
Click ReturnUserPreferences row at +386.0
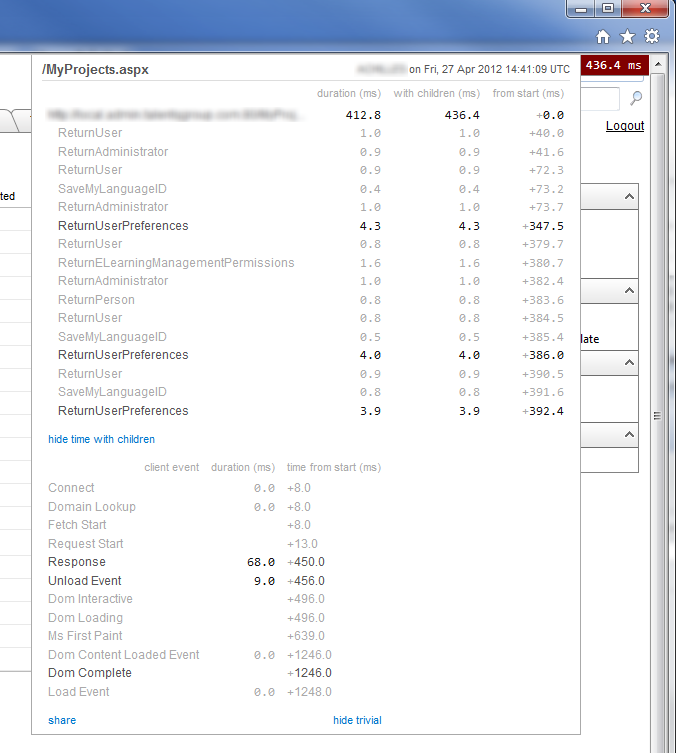pos(305,355)
